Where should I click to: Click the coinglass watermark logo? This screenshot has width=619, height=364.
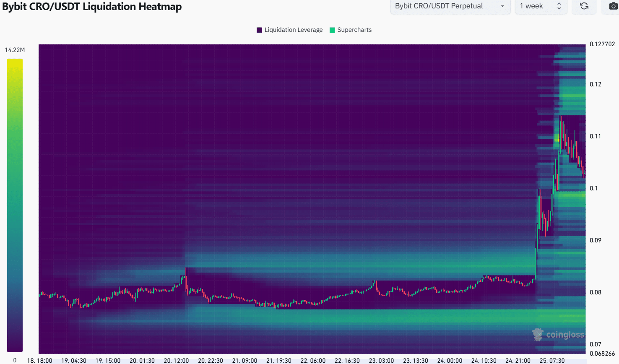[x=558, y=334]
